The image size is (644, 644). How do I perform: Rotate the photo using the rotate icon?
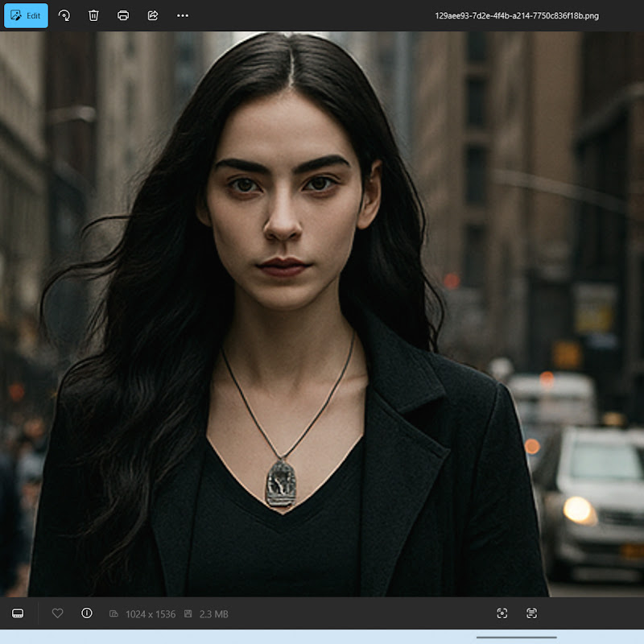(64, 15)
